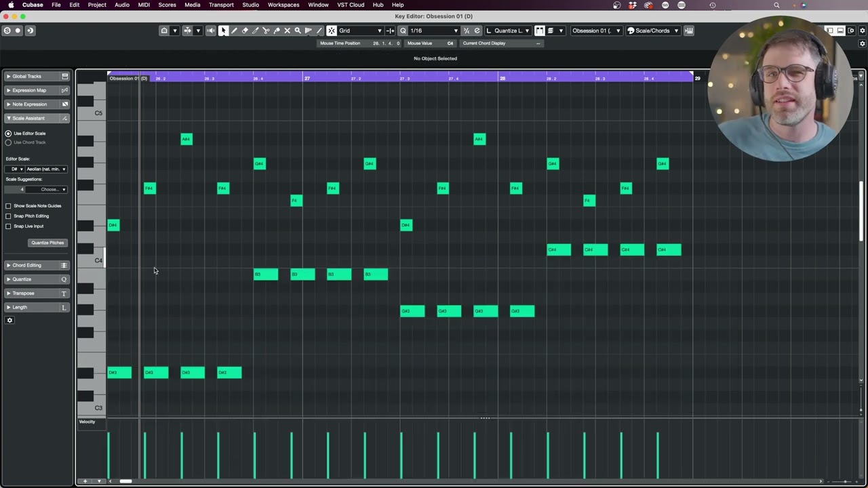Toggle Acoustic Feedback speaker icon
The image size is (868, 488).
coord(211,30)
